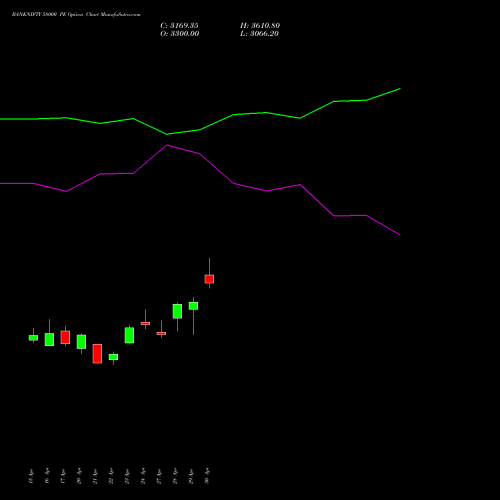Click the small red candlestick for 24 Apr

tap(145, 323)
